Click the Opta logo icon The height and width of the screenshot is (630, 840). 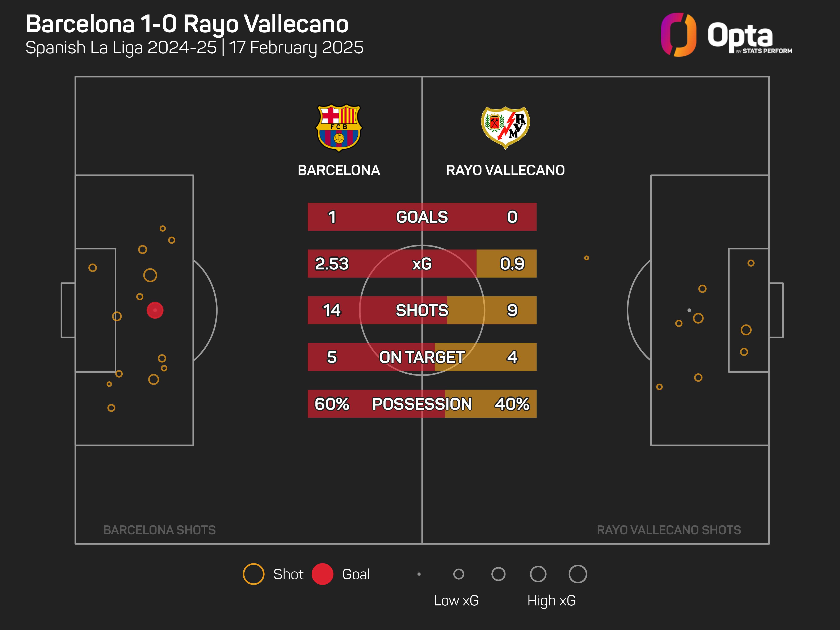[678, 35]
